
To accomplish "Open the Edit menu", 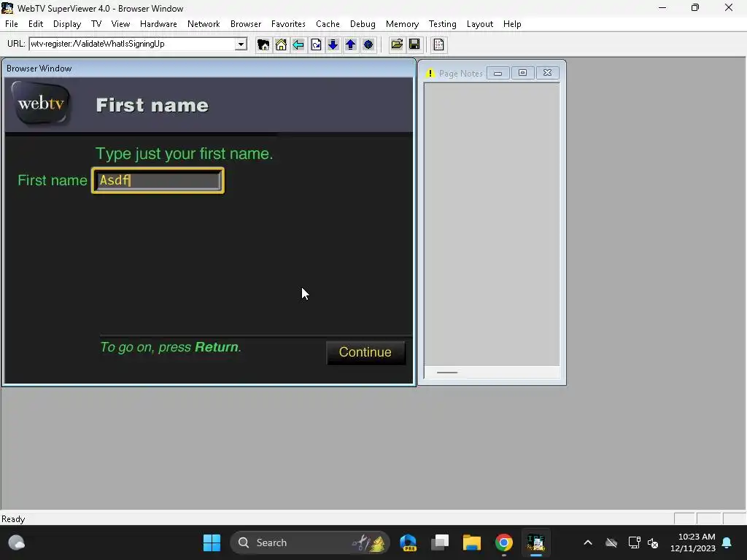I will [x=36, y=24].
